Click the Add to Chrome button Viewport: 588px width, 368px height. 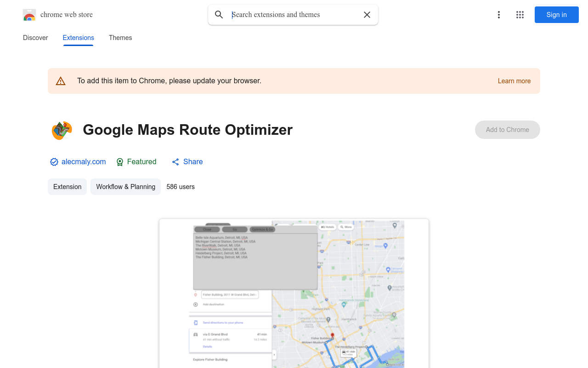508,130
